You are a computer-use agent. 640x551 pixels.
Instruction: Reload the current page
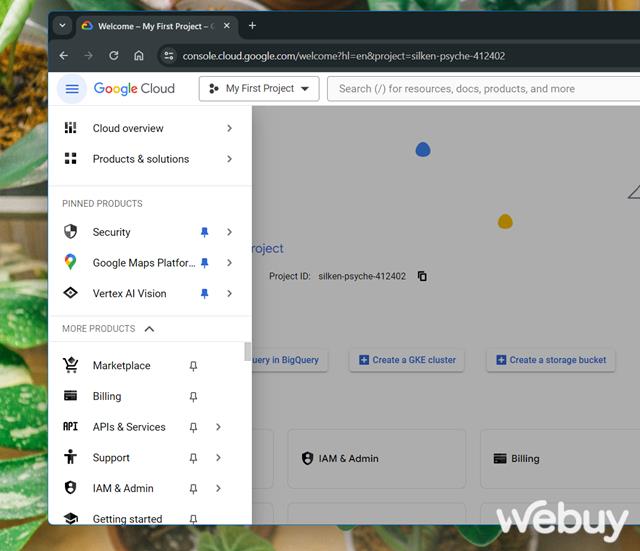114,56
